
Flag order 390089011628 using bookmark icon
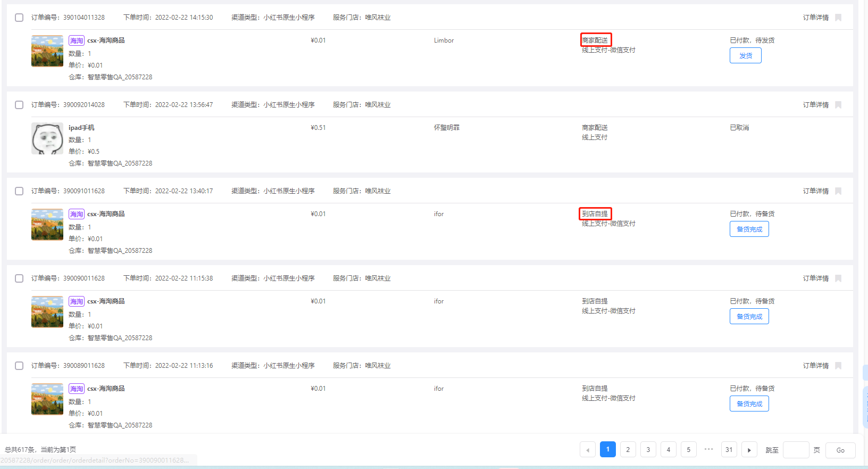(838, 366)
